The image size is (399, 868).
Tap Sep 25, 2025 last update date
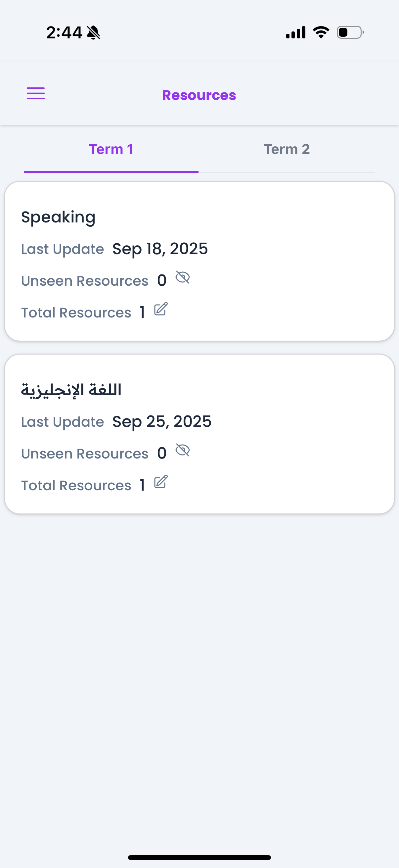pos(162,422)
